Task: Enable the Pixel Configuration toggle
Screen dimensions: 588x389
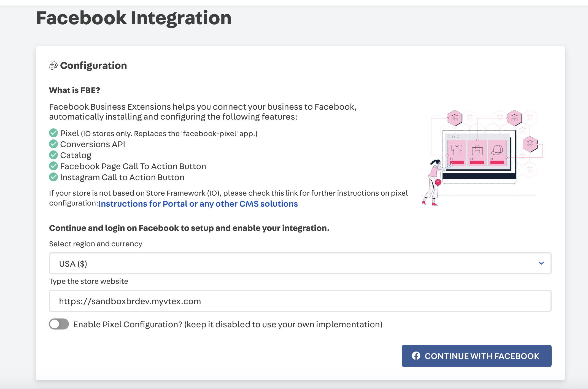Action: point(59,324)
